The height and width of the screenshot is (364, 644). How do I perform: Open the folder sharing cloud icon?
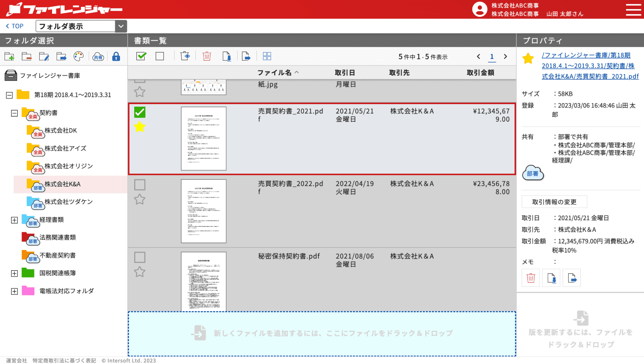coord(98,56)
